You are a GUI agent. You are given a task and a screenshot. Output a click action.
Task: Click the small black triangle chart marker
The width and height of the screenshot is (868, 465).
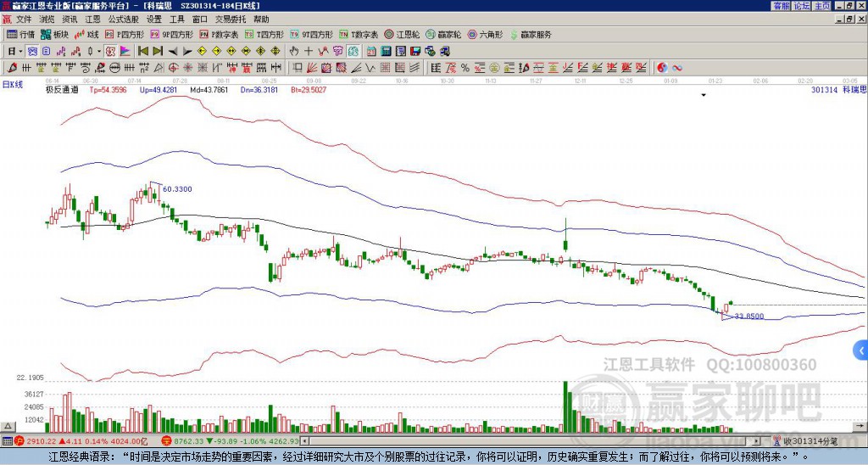tap(704, 95)
